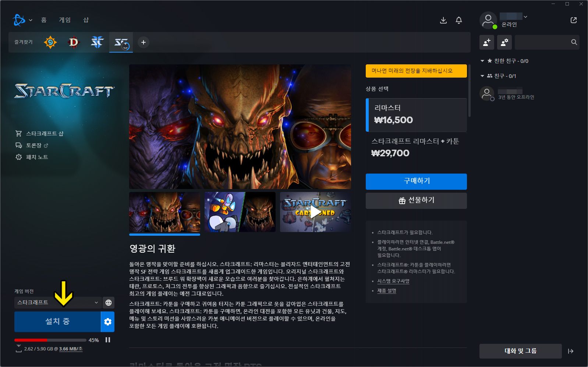Screen dimensions: 588x367
Task: Click the add friend icon
Action: click(487, 42)
